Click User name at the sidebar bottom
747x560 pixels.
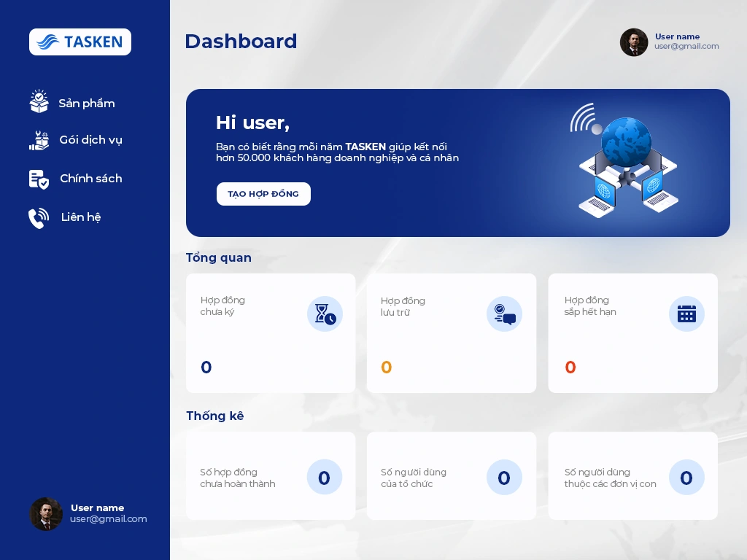pyautogui.click(x=98, y=507)
